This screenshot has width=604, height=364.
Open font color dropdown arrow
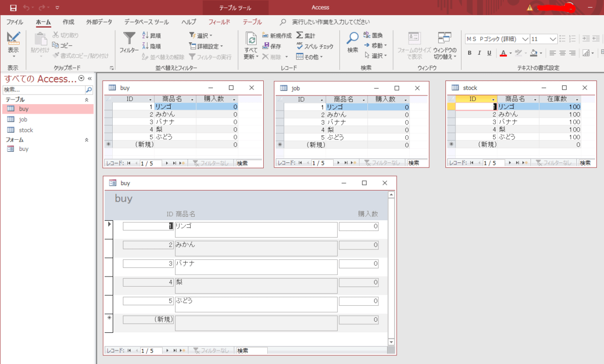510,53
